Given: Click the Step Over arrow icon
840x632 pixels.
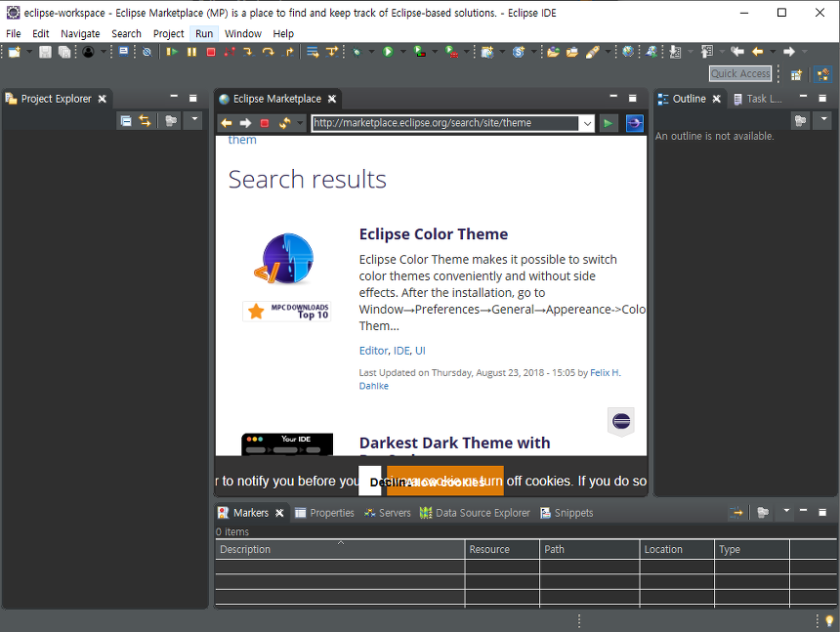Looking at the screenshot, I should coord(269,52).
